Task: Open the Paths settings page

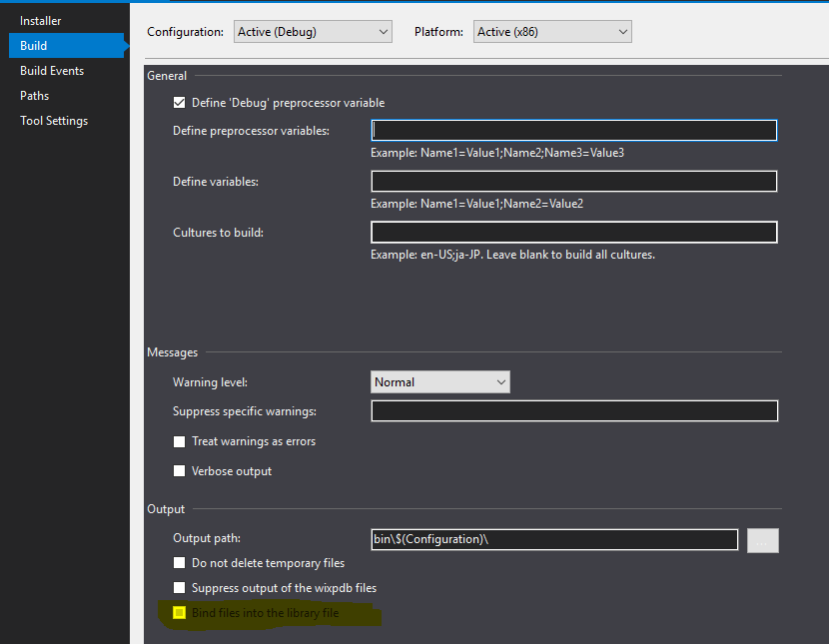Action: tap(34, 95)
